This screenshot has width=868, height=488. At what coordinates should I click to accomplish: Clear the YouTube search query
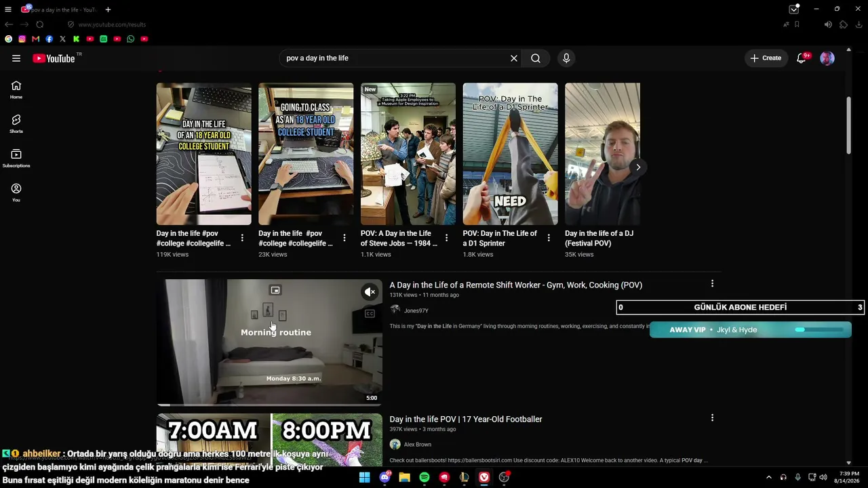(x=514, y=58)
